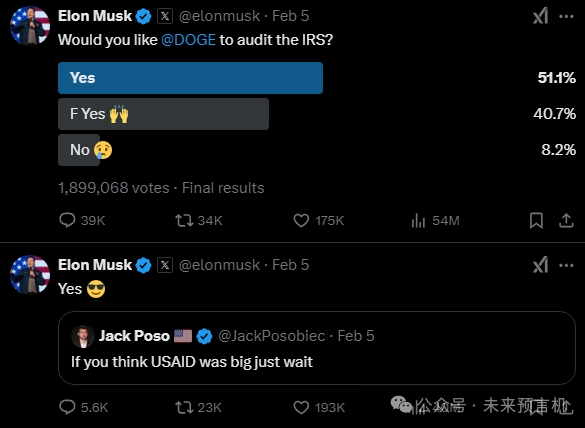
Task: Share the IRS audit poll tweet
Action: click(x=566, y=221)
